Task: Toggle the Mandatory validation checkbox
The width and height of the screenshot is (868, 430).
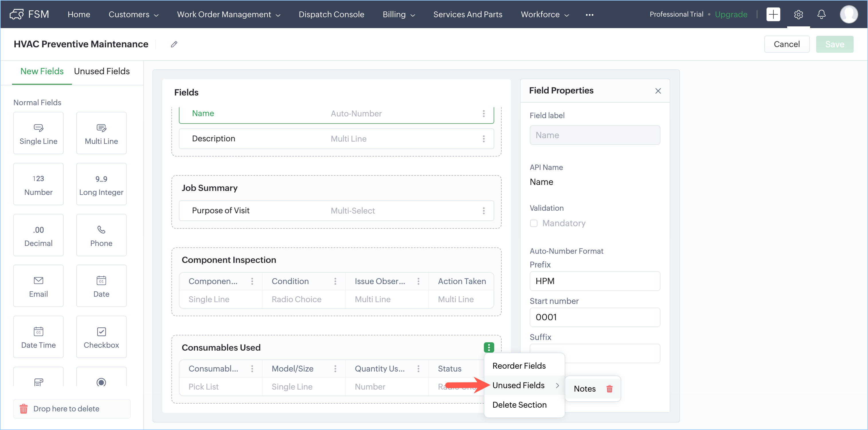Action: point(533,223)
